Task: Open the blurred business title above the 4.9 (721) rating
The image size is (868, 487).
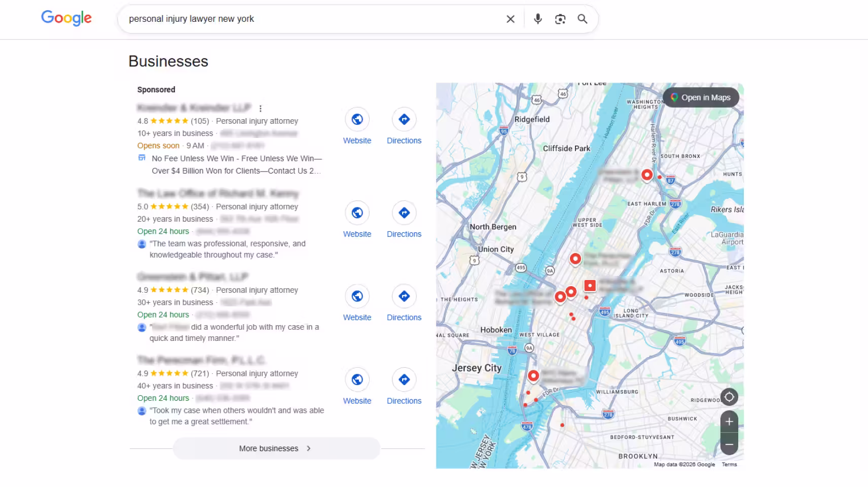Action: (x=202, y=360)
